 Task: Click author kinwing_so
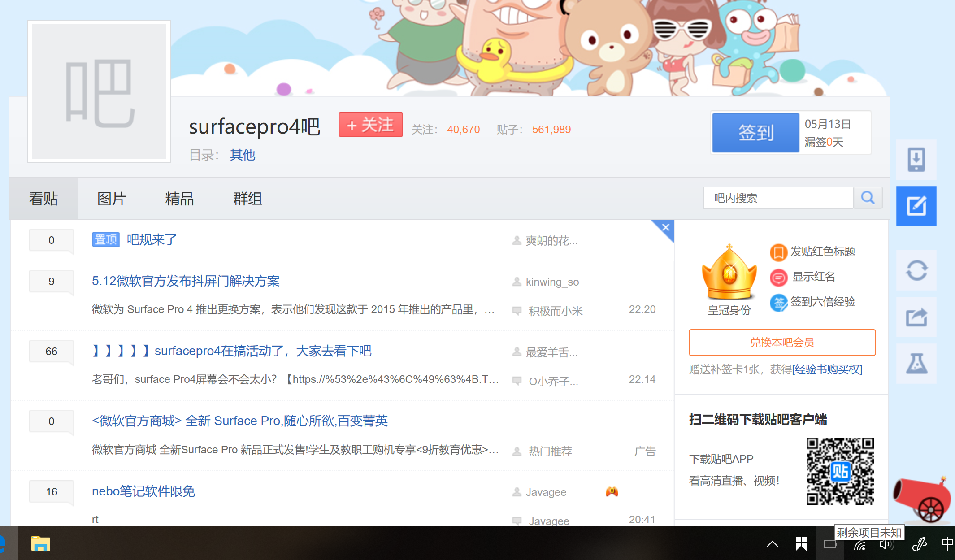click(x=552, y=282)
